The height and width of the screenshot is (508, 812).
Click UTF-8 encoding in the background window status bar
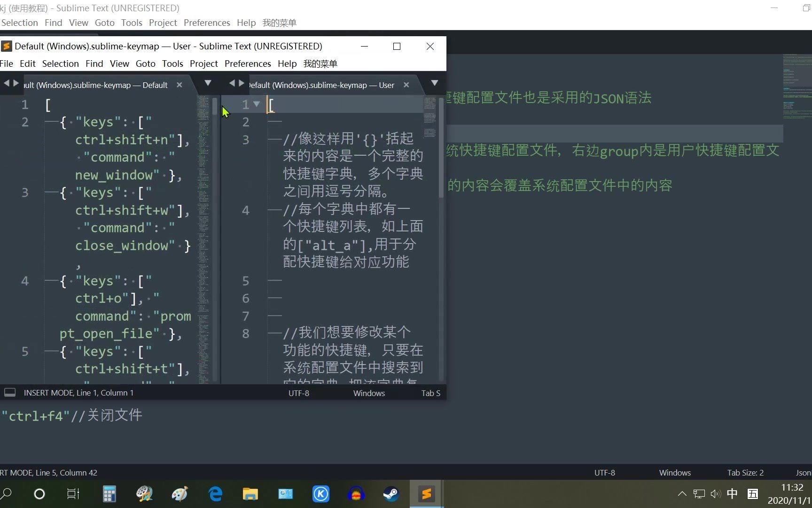pos(604,473)
